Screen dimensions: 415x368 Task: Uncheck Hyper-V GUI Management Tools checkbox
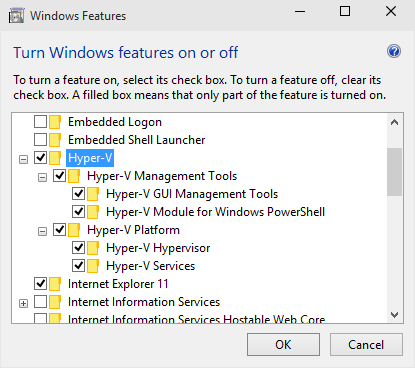coord(78,194)
